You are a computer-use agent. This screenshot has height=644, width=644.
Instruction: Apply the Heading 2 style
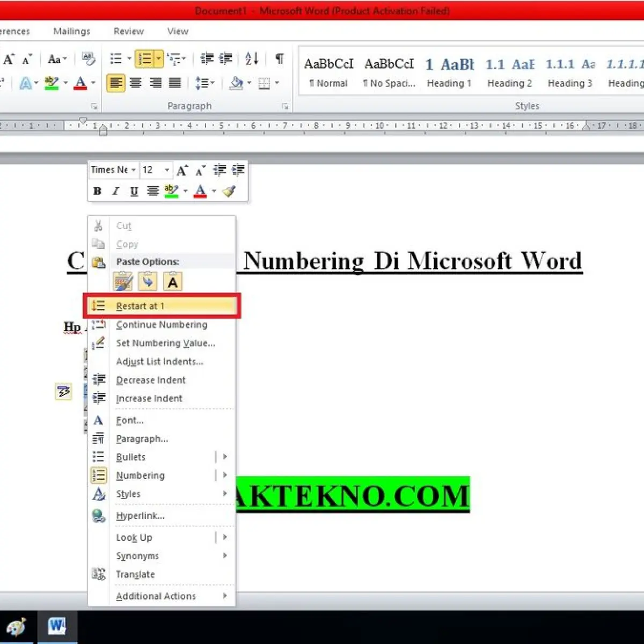click(510, 72)
